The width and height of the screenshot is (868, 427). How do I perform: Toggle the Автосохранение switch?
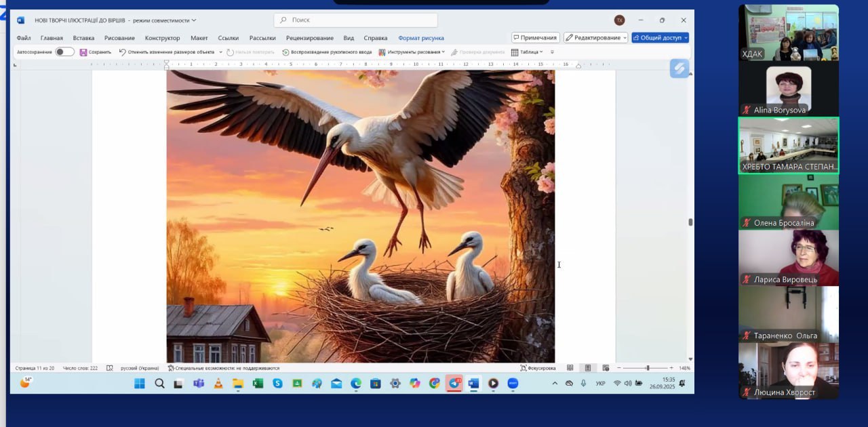point(64,52)
